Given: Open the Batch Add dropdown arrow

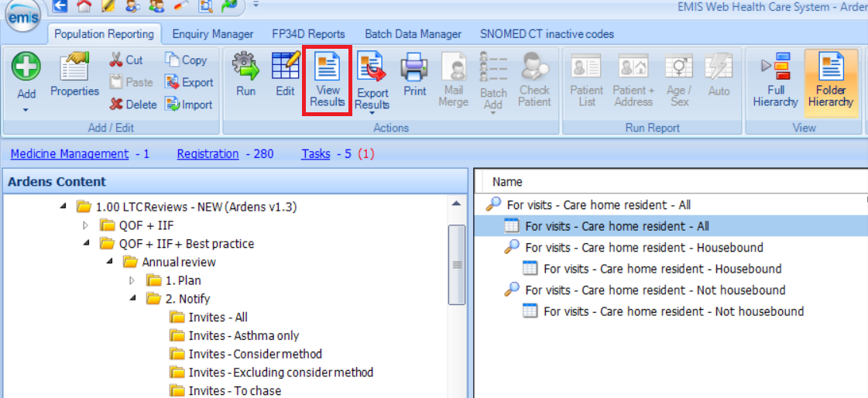Looking at the screenshot, I should pos(493,113).
